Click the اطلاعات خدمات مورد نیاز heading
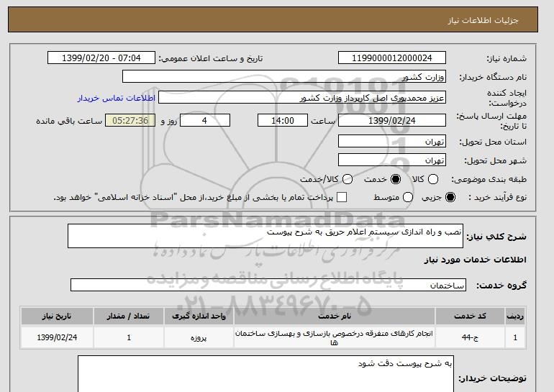The width and height of the screenshot is (554, 392). [x=475, y=260]
